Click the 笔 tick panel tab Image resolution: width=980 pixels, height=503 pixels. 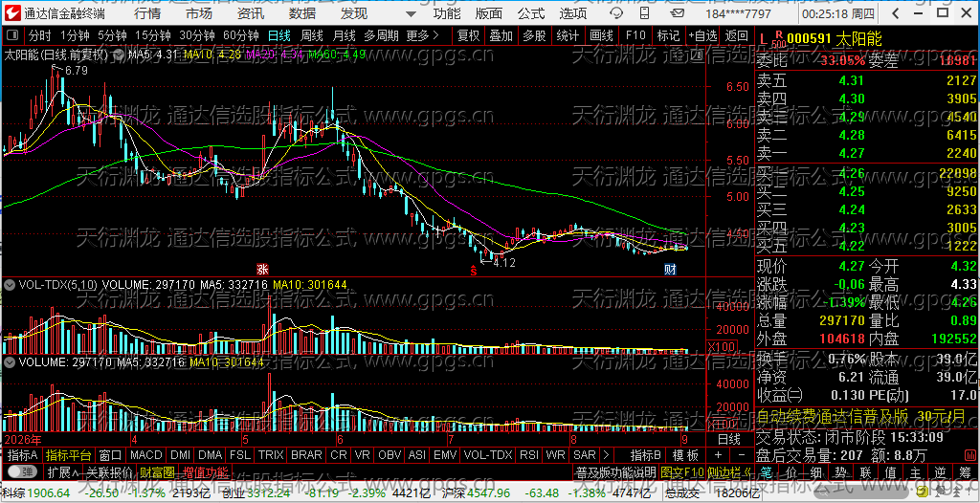coord(767,471)
